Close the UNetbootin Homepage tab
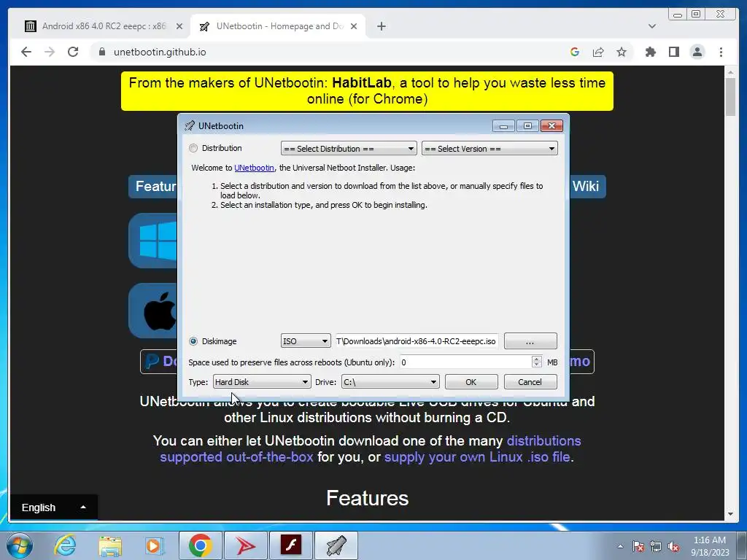The width and height of the screenshot is (747, 560). (354, 26)
